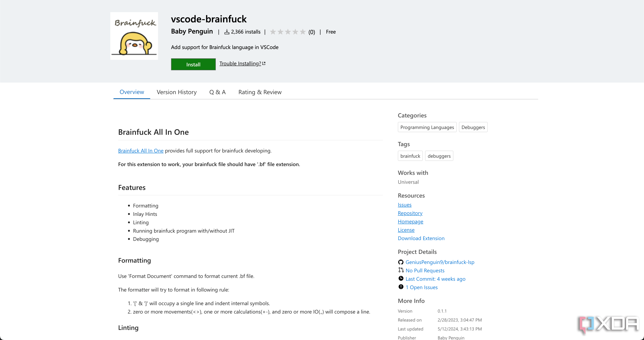Switch to the Version History tab
The width and height of the screenshot is (644, 340).
[x=176, y=92]
